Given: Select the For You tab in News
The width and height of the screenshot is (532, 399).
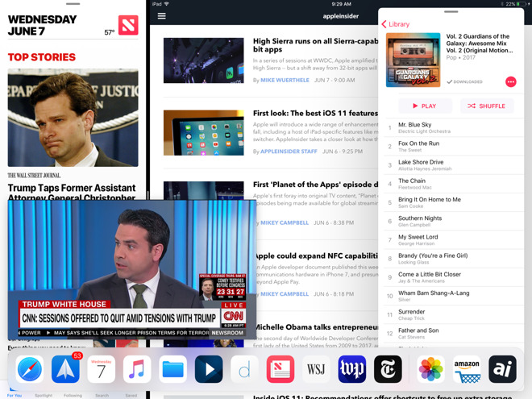Looking at the screenshot, I should (x=15, y=393).
